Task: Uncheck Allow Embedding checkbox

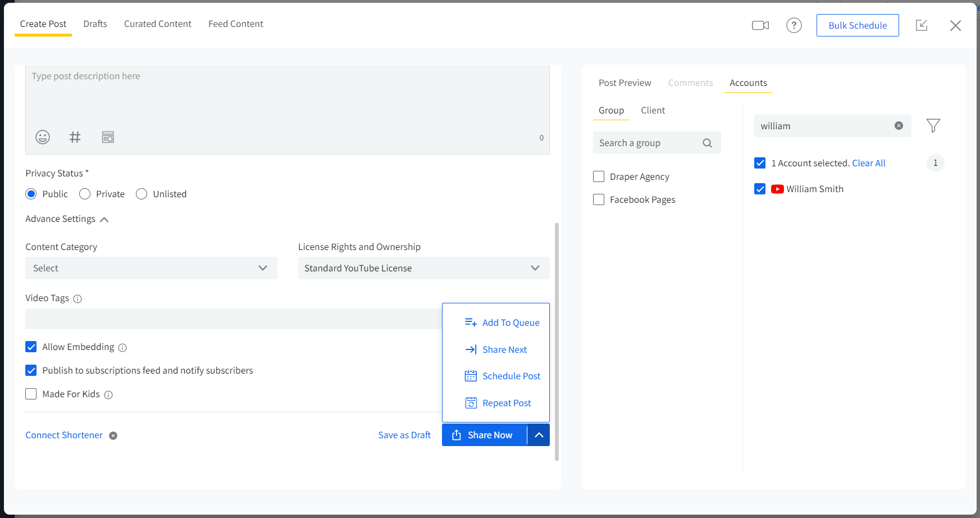Action: [31, 347]
